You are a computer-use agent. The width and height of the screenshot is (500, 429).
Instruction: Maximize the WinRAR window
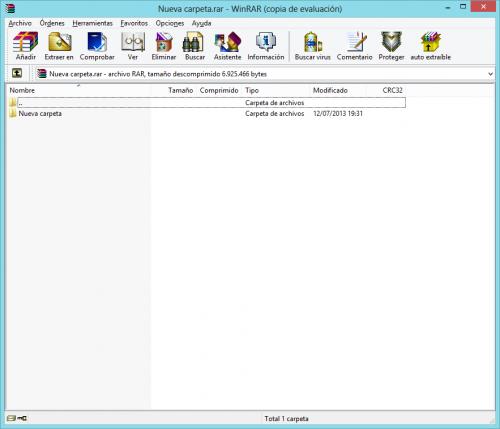(463, 7)
